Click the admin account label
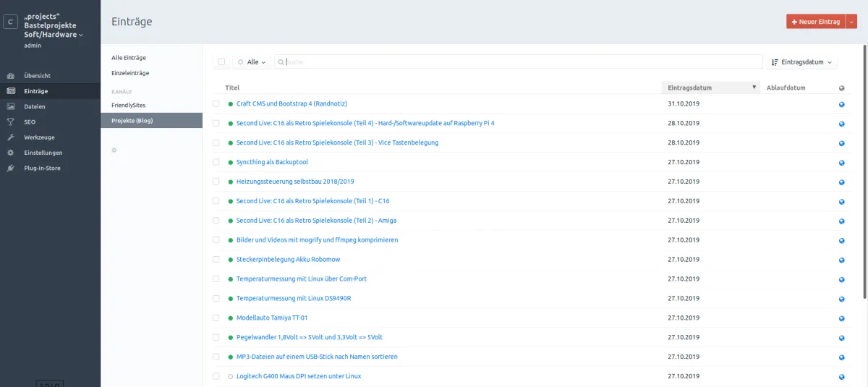 pyautogui.click(x=33, y=45)
